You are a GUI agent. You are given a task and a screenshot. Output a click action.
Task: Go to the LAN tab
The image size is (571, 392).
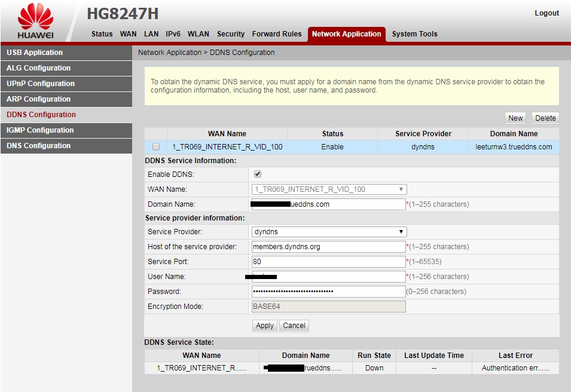pyautogui.click(x=151, y=34)
